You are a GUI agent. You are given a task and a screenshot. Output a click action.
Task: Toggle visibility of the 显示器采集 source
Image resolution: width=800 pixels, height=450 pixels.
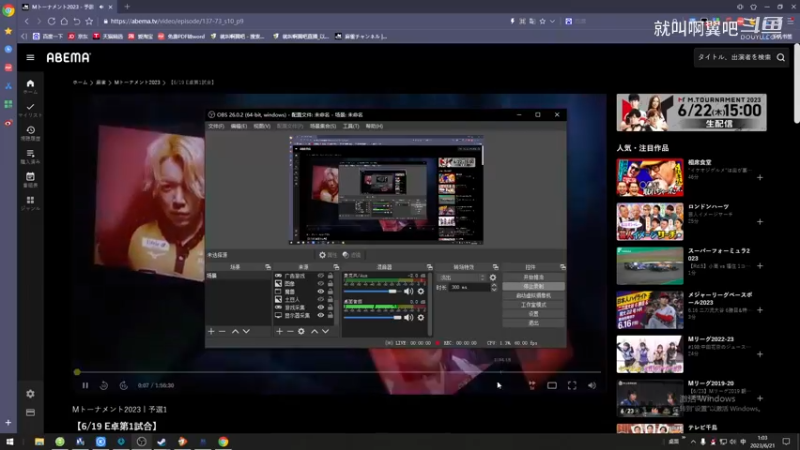pos(320,315)
